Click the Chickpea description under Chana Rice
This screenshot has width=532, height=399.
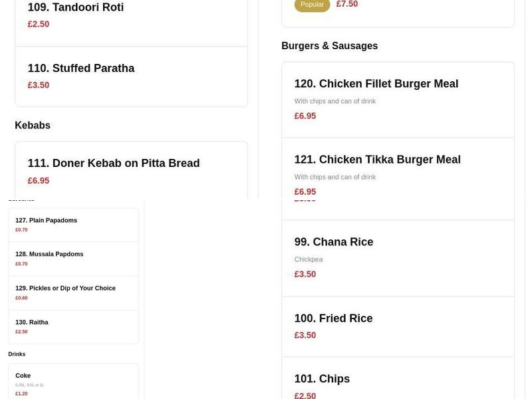[x=309, y=259]
